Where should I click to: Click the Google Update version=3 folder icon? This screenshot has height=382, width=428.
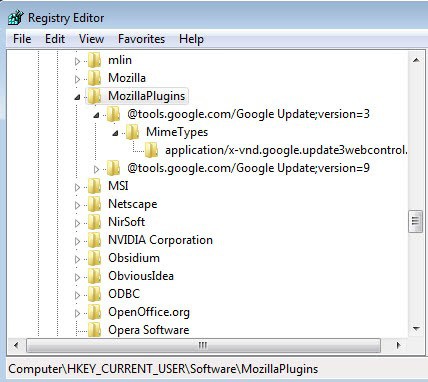pyautogui.click(x=114, y=114)
